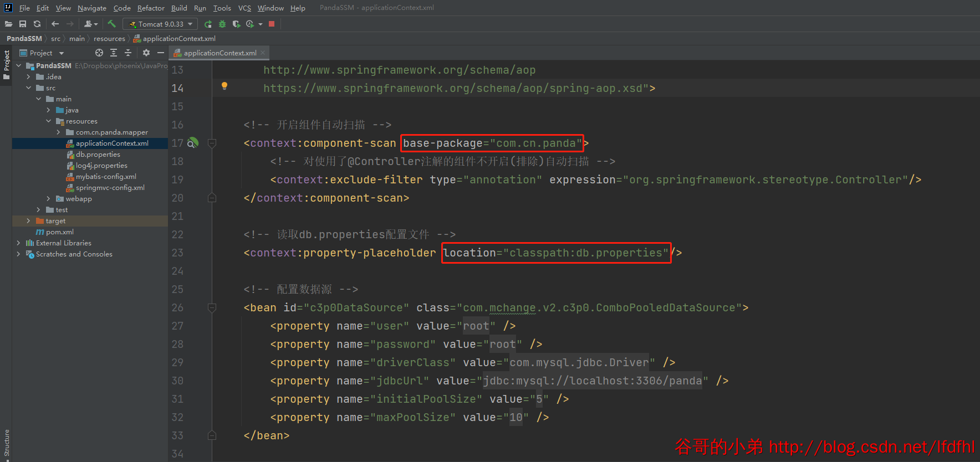Rerun Tomcat with the green rerun icon
This screenshot has width=980, height=462.
coord(208,24)
